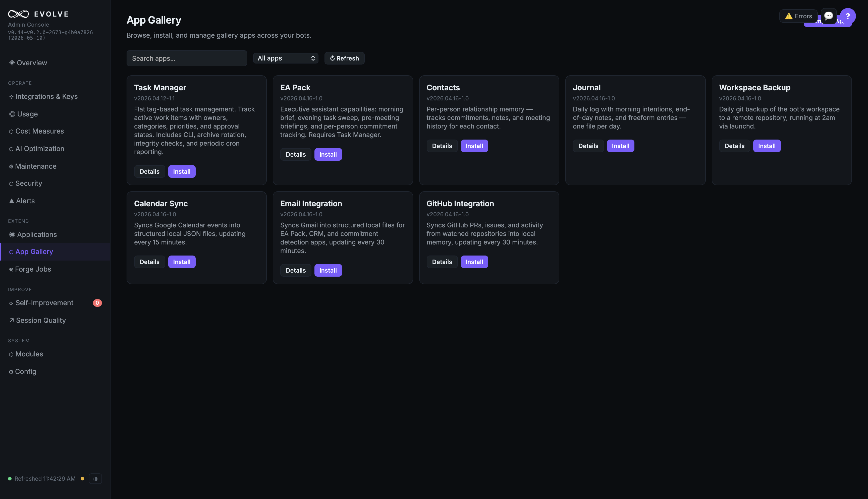
Task: Open help with the question mark icon
Action: 847,16
